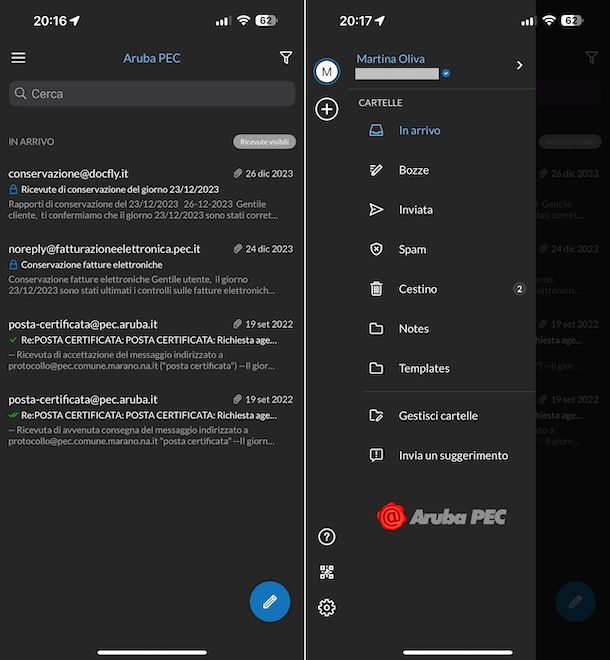The height and width of the screenshot is (660, 610).
Task: Tap the In arrivo inbox tray icon
Action: pyautogui.click(x=376, y=130)
